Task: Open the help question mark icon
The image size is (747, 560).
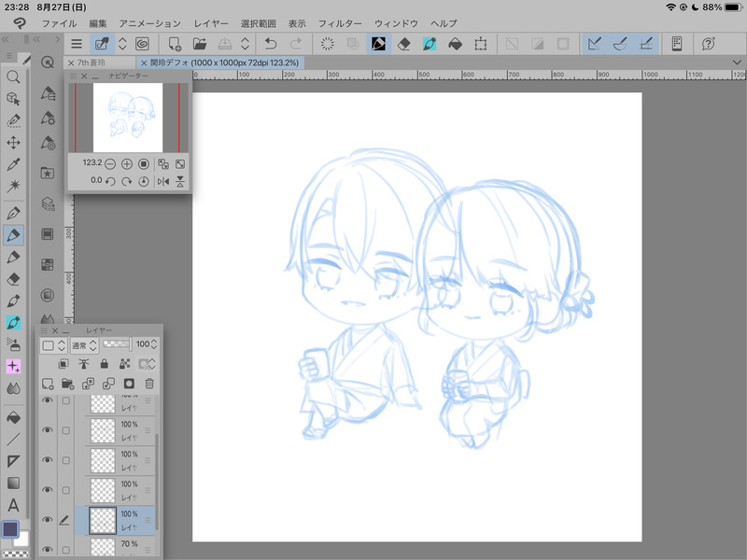Action: [x=709, y=44]
